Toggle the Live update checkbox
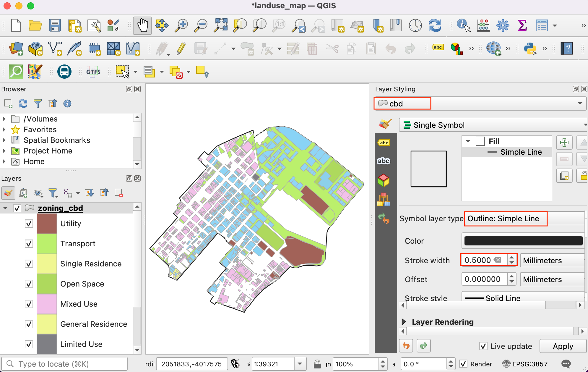 point(483,346)
